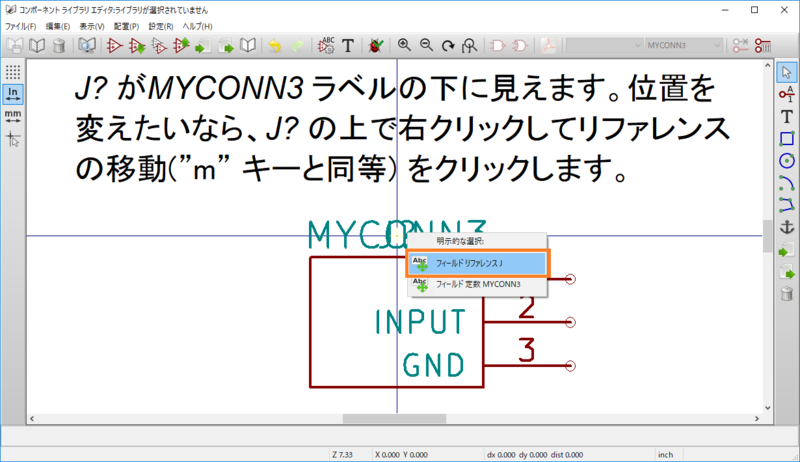Choose フィールド 定数 MYCONN3 in popup
Viewport: 800px width, 462px height.
pos(478,285)
